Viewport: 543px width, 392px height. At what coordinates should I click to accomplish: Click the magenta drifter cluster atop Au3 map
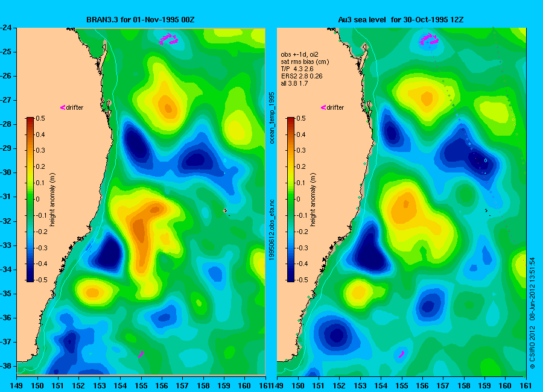click(429, 39)
